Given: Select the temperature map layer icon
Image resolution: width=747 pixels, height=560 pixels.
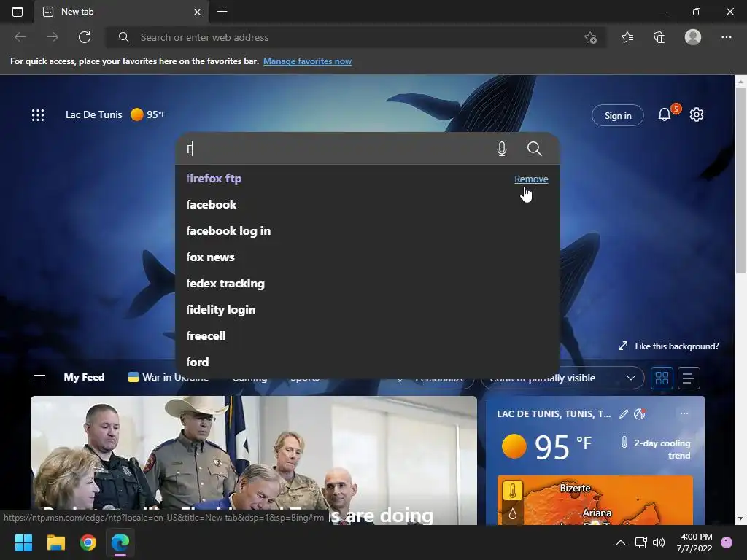Looking at the screenshot, I should [x=513, y=491].
